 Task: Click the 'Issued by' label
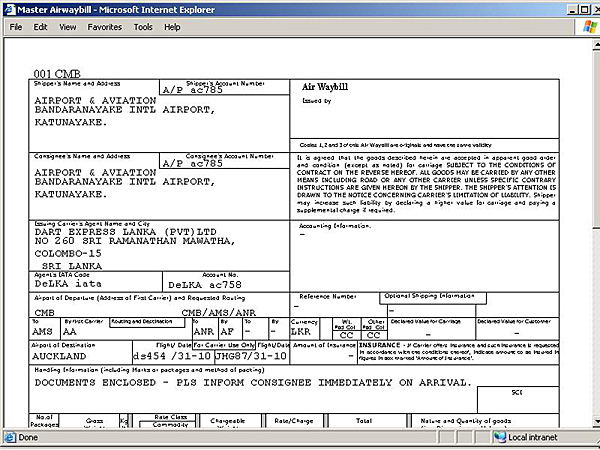tap(316, 101)
